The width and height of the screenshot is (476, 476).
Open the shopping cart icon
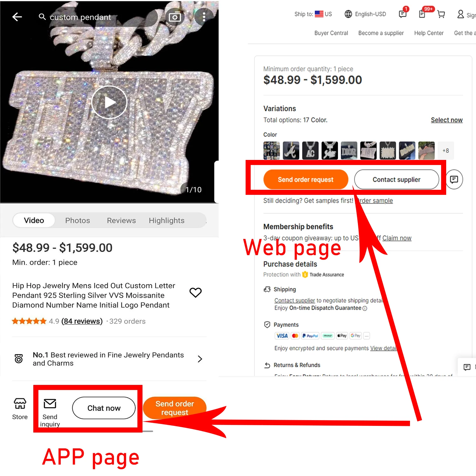441,14
